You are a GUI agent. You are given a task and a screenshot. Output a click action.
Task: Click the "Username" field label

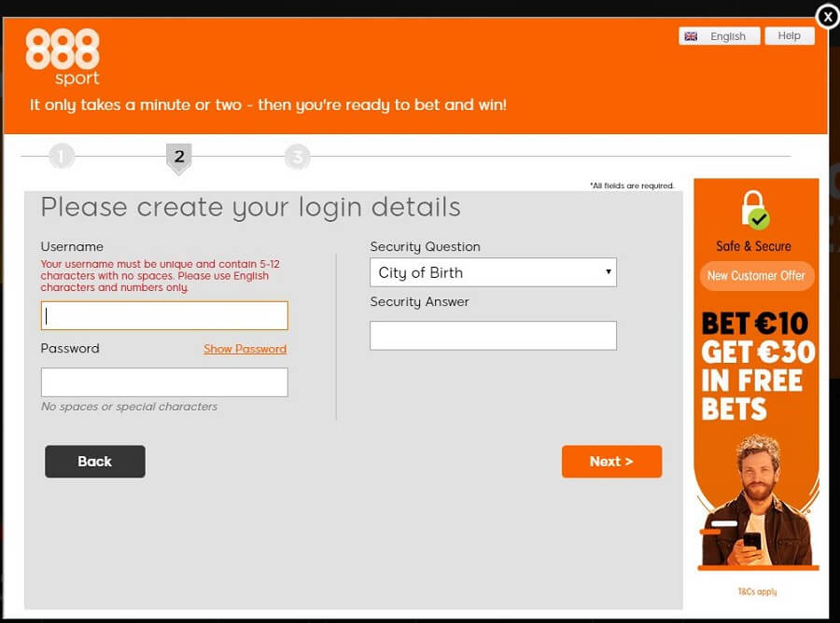coord(72,247)
